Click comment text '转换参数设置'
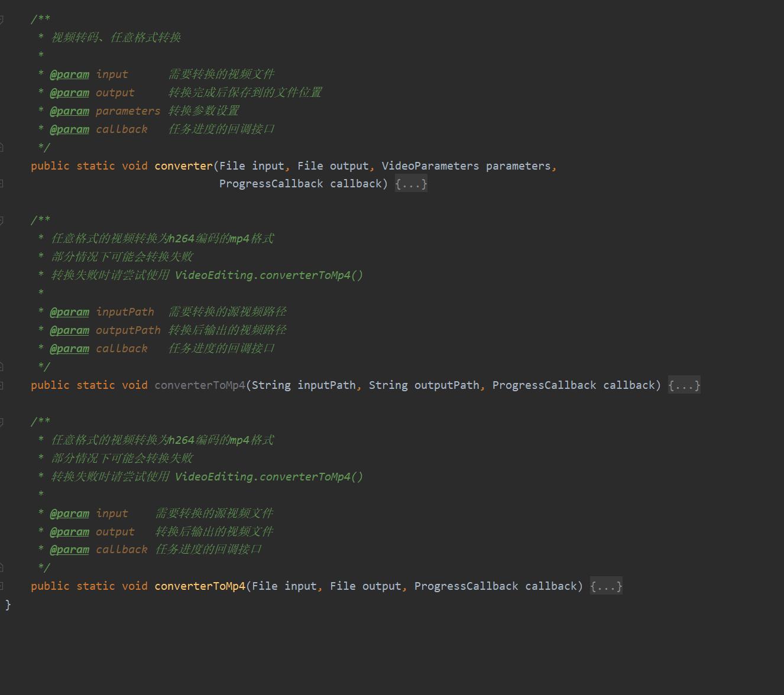This screenshot has height=695, width=784. tap(204, 111)
